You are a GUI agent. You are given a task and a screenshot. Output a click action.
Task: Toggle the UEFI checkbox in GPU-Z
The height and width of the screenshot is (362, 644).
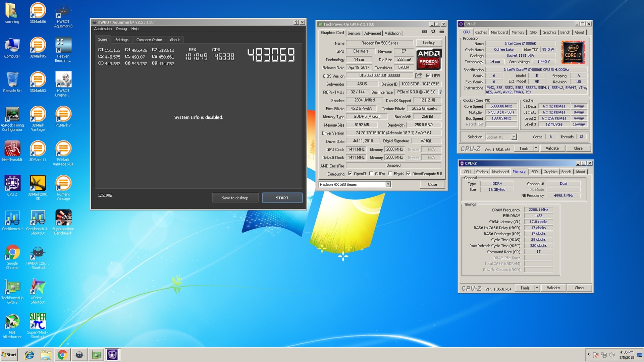pyautogui.click(x=428, y=76)
